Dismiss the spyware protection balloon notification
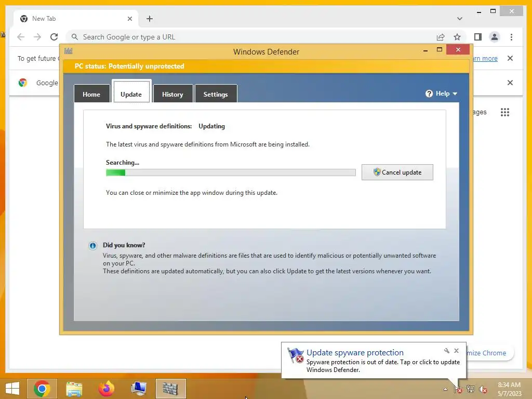Screen dimensions: 532x399 pyautogui.click(x=457, y=351)
